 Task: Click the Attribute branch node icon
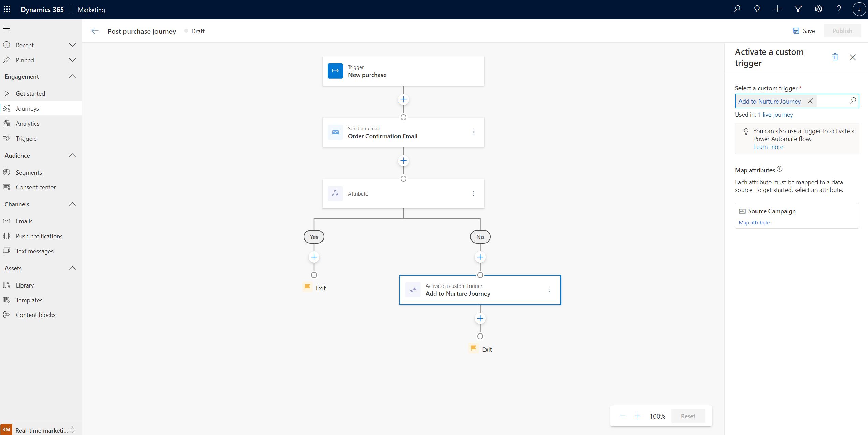336,193
